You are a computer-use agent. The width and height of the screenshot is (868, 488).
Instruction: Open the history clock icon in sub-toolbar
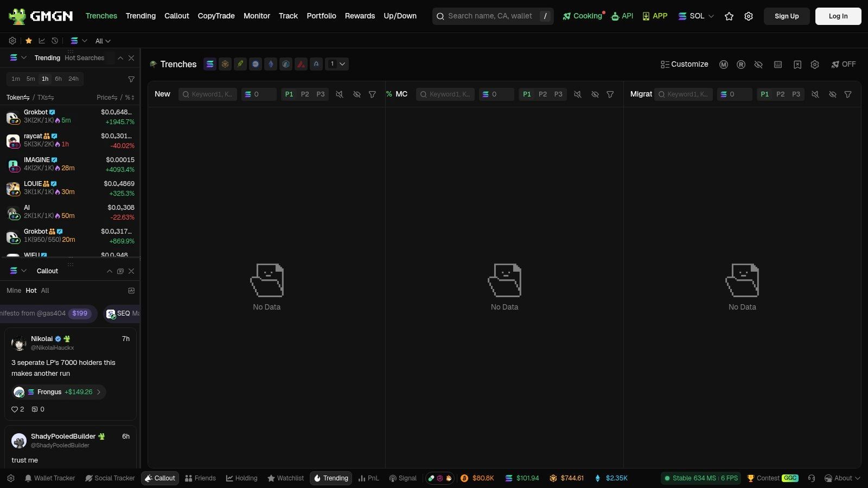(55, 41)
